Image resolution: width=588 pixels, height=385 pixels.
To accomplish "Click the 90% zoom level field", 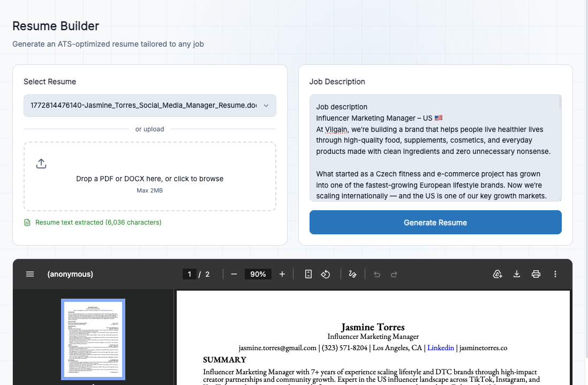I will (258, 274).
